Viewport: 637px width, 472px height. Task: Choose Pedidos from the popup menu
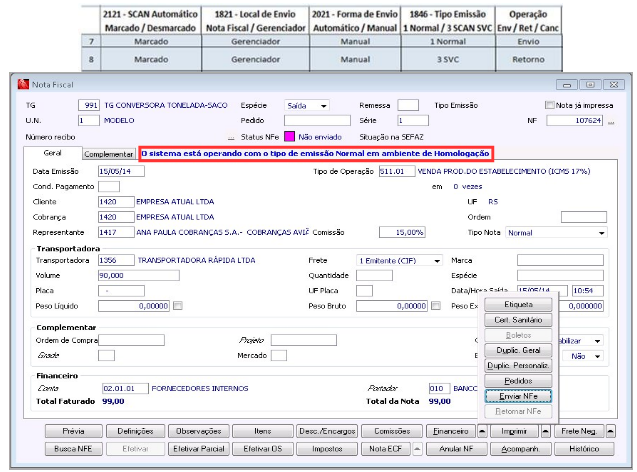518,381
